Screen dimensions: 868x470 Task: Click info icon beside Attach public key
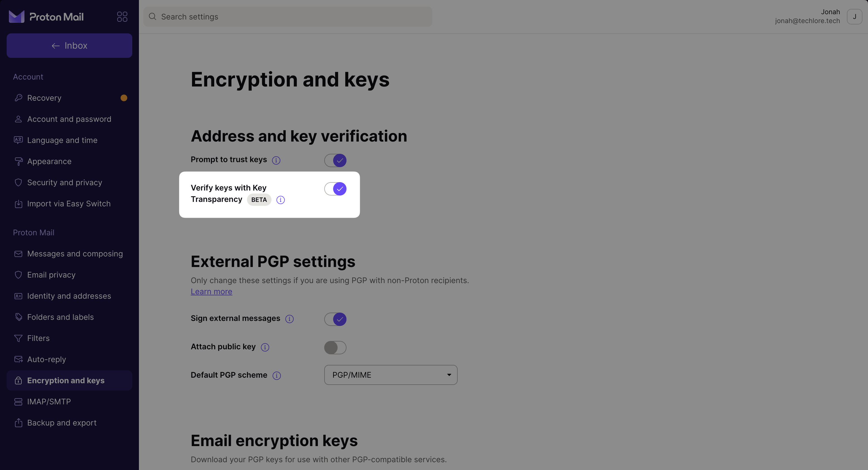coord(265,347)
